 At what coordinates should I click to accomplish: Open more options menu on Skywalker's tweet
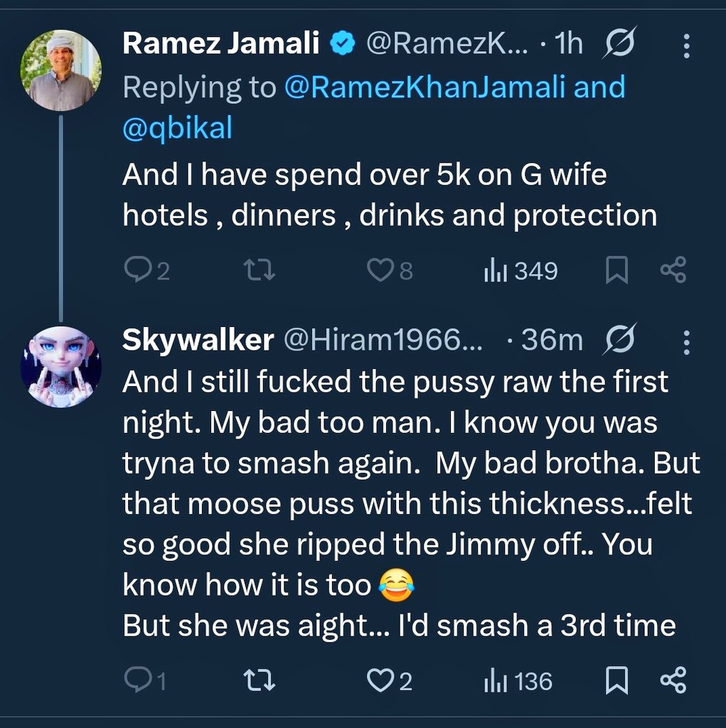pyautogui.click(x=686, y=343)
